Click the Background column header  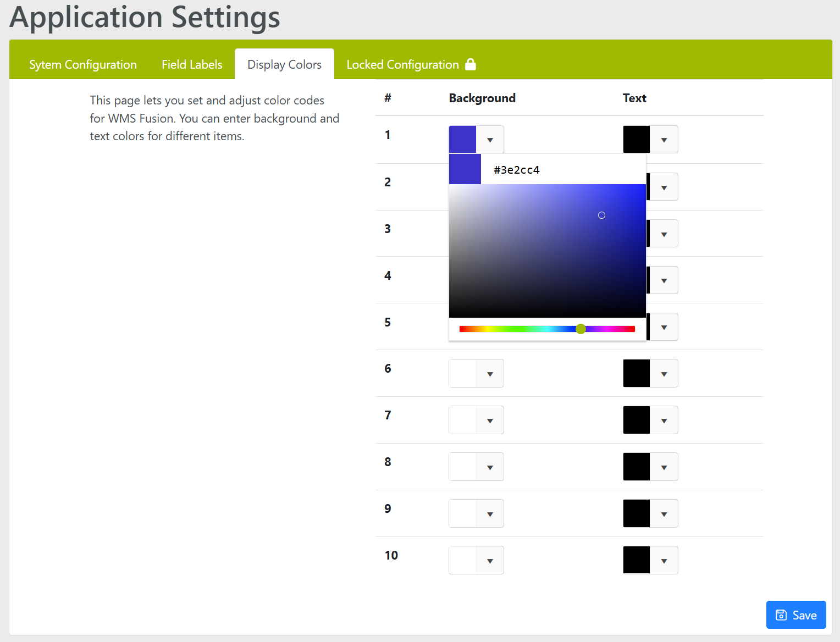coord(482,98)
